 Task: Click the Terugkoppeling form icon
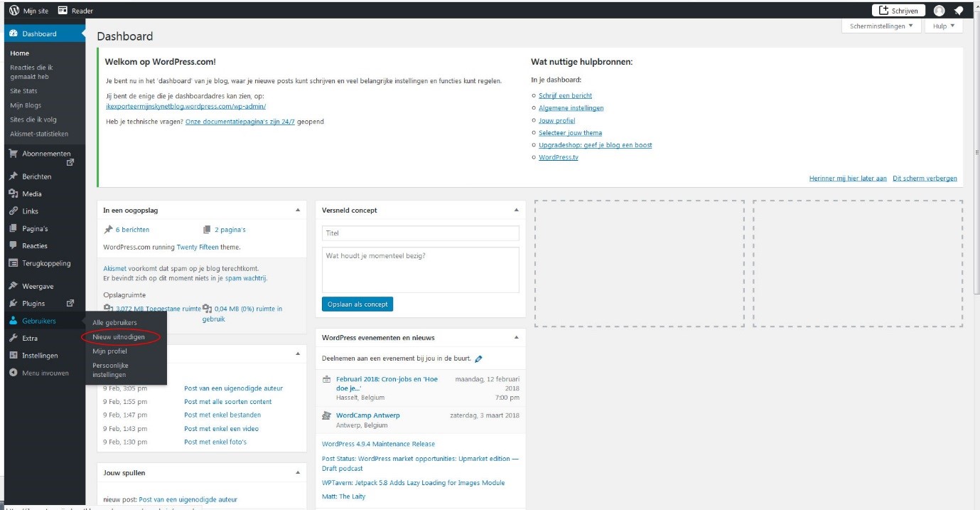[x=14, y=263]
